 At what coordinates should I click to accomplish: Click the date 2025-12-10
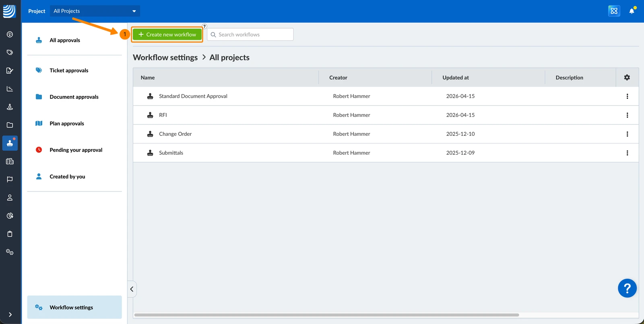(460, 134)
